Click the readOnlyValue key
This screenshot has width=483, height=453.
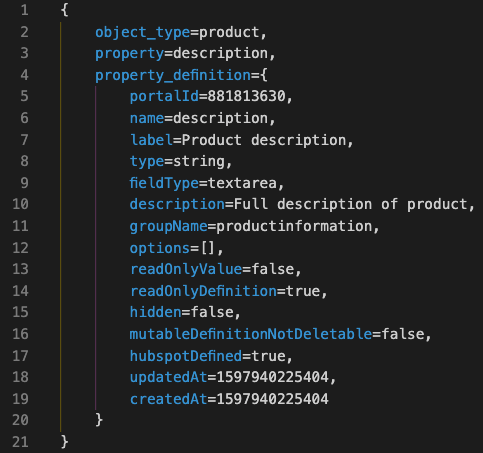tap(186, 270)
